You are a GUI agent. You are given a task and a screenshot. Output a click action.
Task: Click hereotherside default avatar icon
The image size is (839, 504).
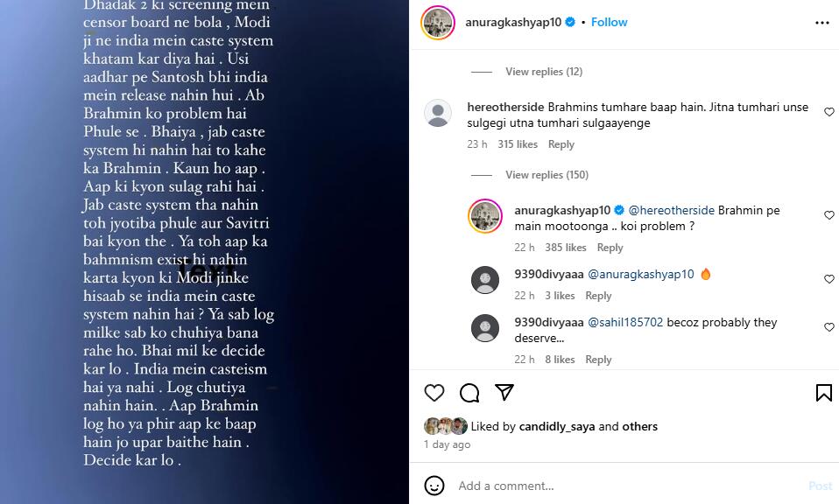(x=438, y=113)
